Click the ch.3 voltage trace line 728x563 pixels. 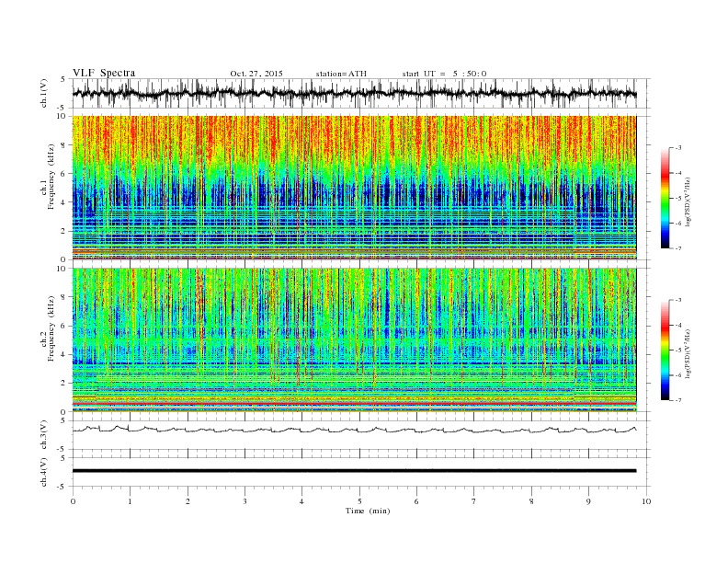click(x=354, y=430)
